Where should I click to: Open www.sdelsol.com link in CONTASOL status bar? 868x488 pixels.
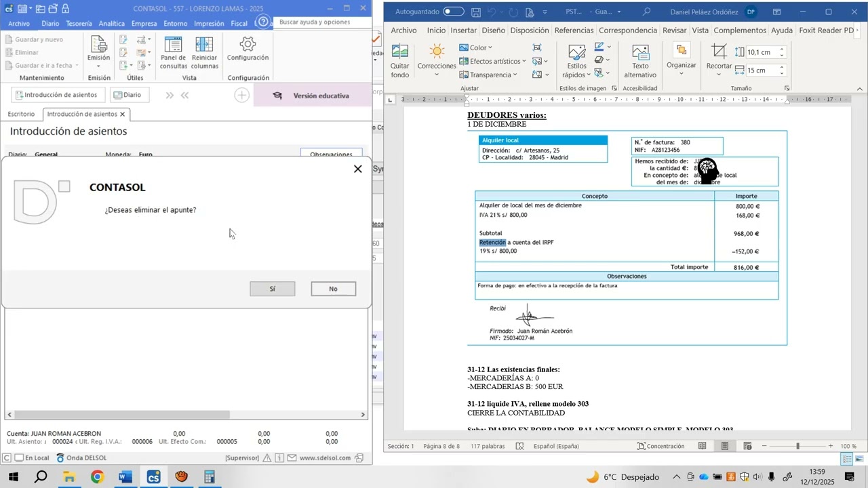[325, 458]
